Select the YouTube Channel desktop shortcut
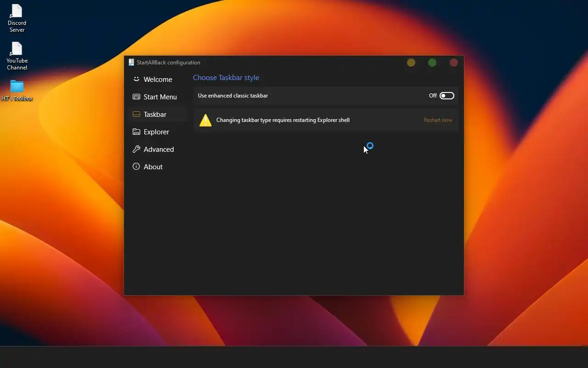588x368 pixels. point(17,56)
